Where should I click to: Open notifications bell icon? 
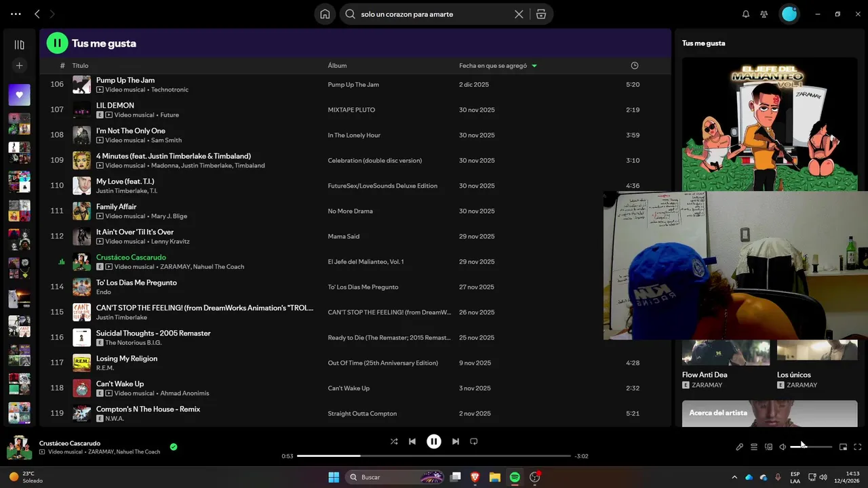click(x=746, y=14)
